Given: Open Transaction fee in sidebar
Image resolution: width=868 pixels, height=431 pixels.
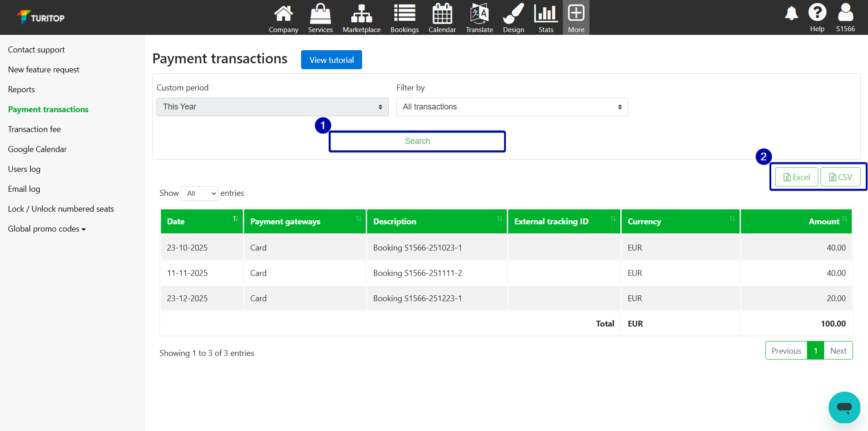Looking at the screenshot, I should 34,129.
